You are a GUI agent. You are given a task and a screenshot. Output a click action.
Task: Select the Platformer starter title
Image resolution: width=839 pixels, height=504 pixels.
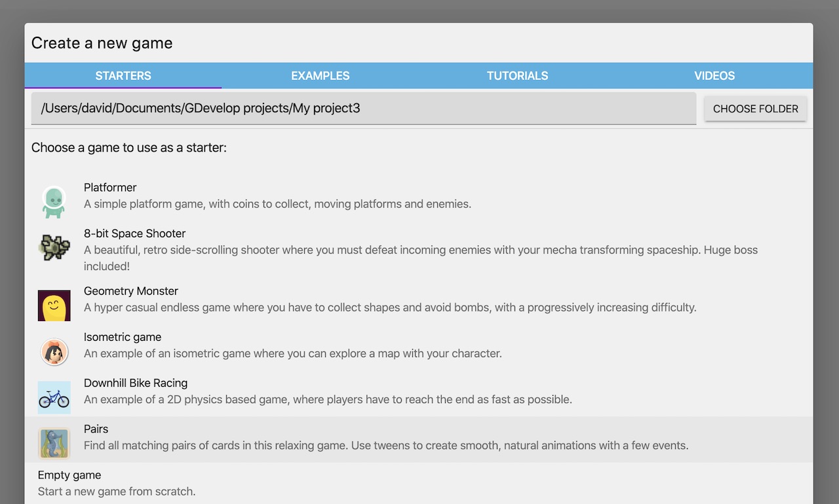[110, 187]
